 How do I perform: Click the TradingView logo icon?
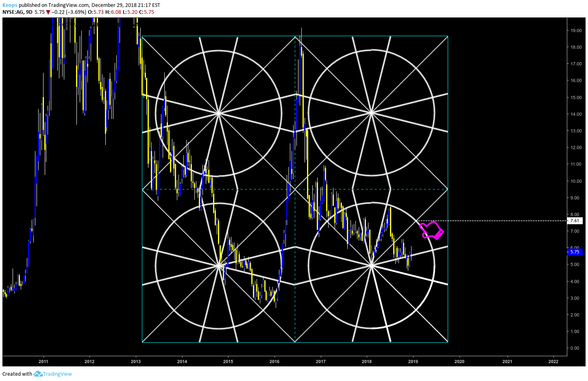[x=38, y=374]
